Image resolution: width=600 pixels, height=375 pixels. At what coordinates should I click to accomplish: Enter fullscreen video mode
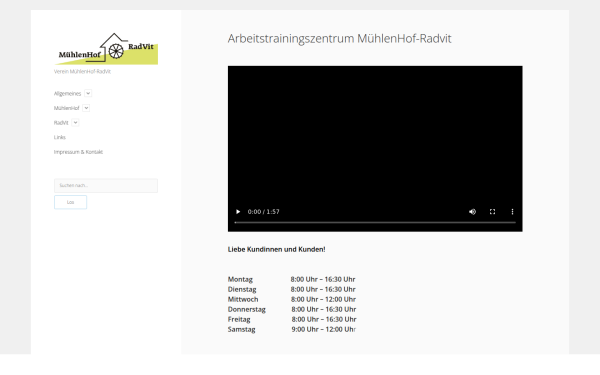coord(492,212)
